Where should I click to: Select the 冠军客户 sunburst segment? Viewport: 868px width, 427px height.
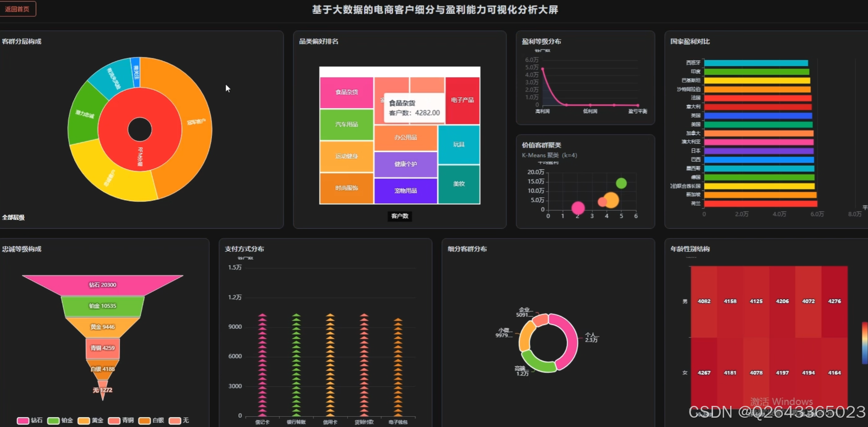point(196,123)
